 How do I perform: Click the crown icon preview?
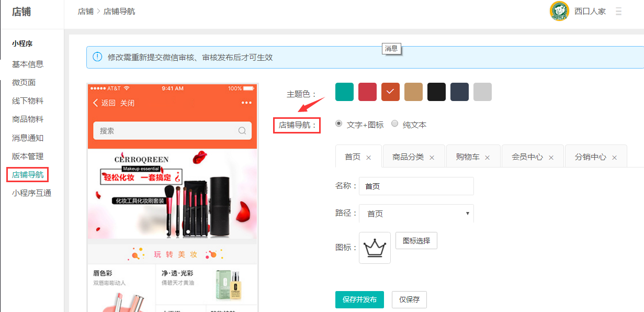point(375,248)
